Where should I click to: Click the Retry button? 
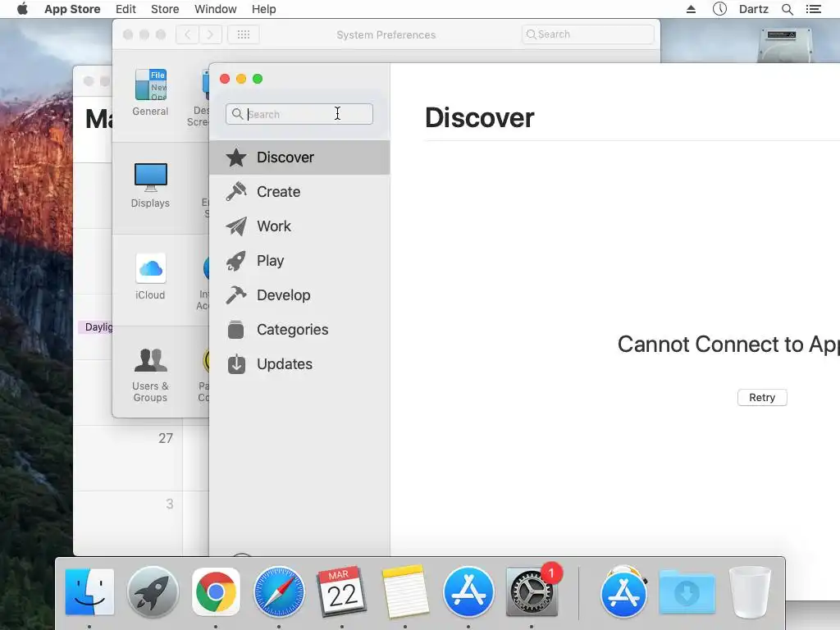(762, 398)
